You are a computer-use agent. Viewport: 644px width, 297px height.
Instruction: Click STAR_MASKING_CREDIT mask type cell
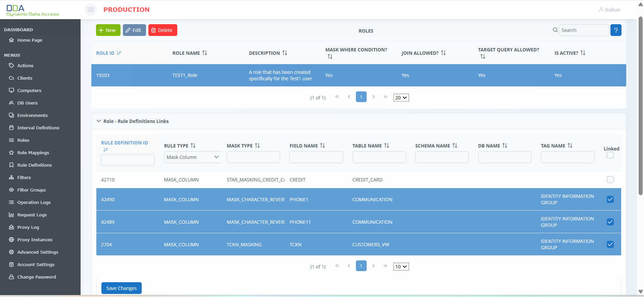256,180
